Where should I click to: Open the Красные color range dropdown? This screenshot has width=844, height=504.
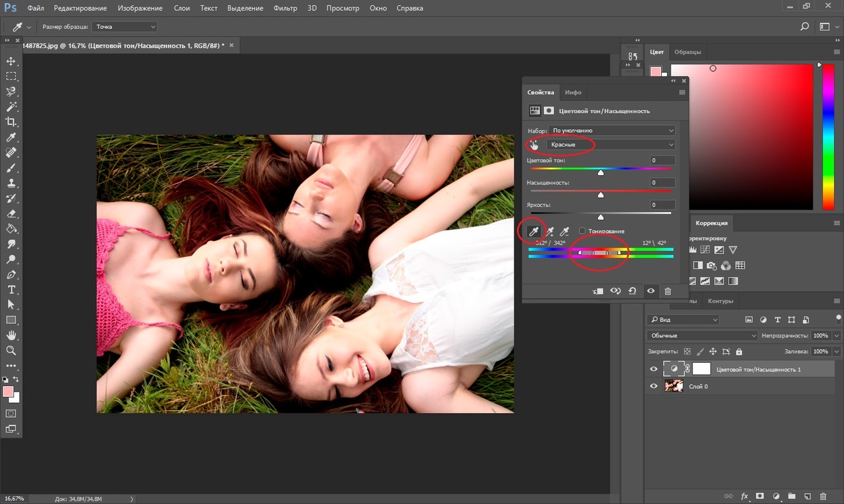click(x=611, y=145)
